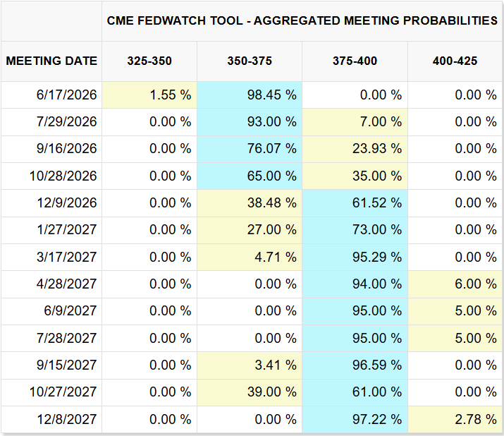Click the 73.00 % cell
Screen dimensions: 504x436
pos(355,230)
